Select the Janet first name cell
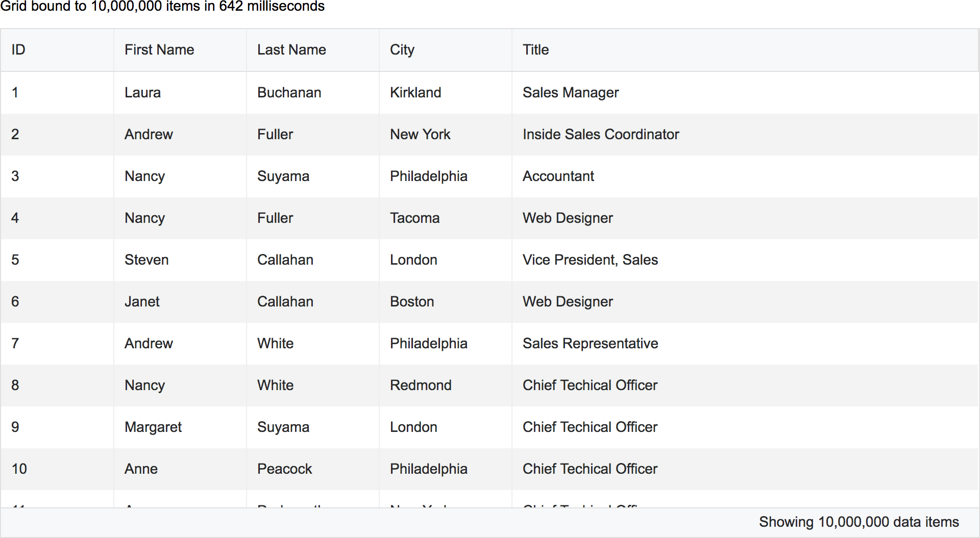This screenshot has height=538, width=980. [142, 301]
